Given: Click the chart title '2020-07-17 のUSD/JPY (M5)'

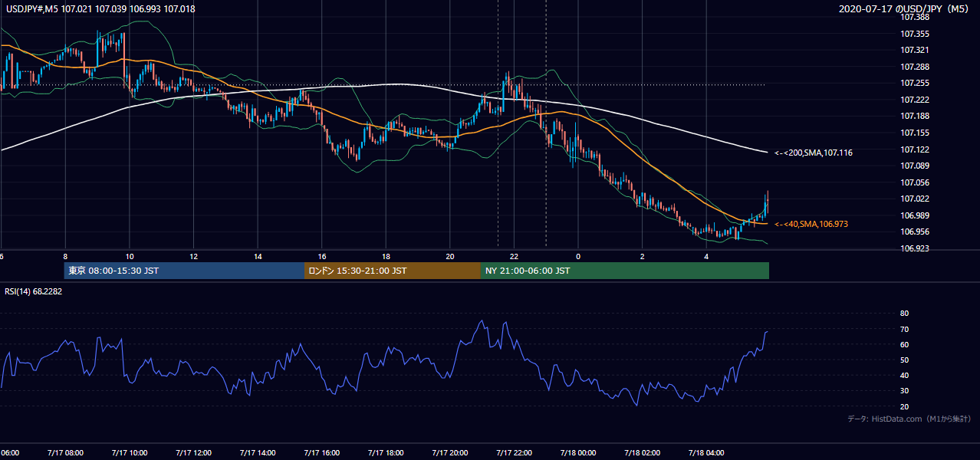Looking at the screenshot, I should tap(905, 8).
